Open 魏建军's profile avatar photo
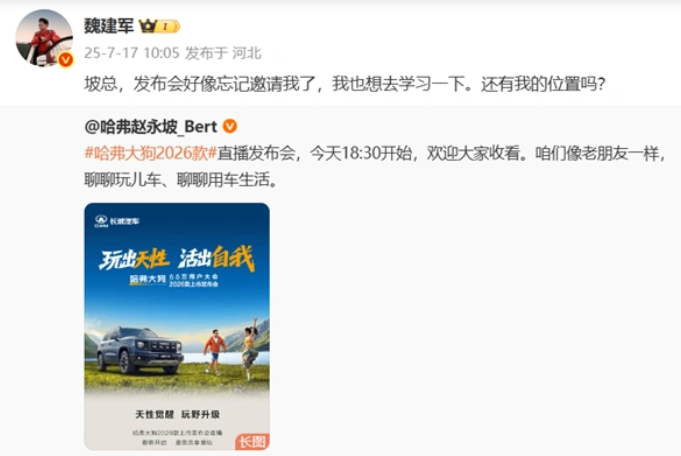The width and height of the screenshot is (681, 456). pyautogui.click(x=44, y=37)
